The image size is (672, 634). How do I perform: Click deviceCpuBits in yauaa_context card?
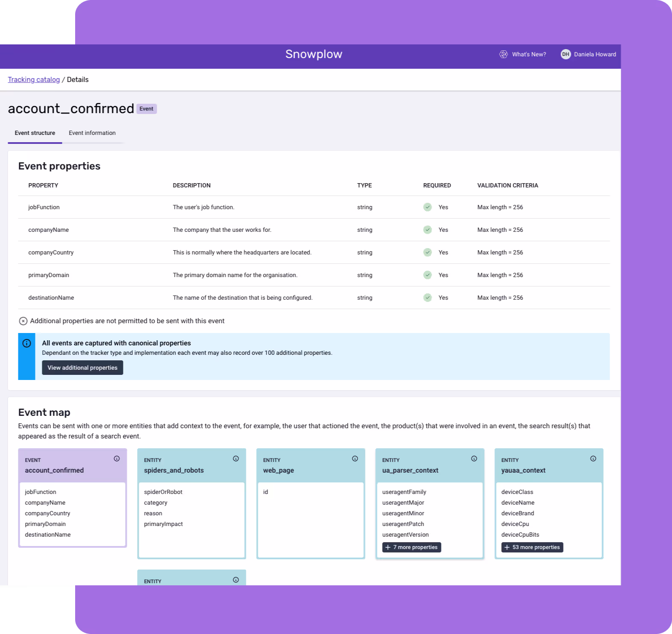pyautogui.click(x=520, y=535)
